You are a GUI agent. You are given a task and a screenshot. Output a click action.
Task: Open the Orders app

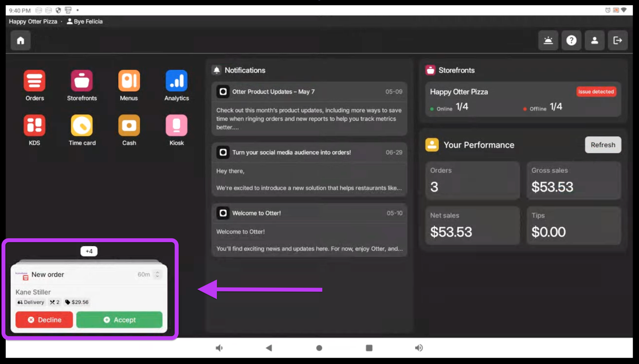pos(34,81)
